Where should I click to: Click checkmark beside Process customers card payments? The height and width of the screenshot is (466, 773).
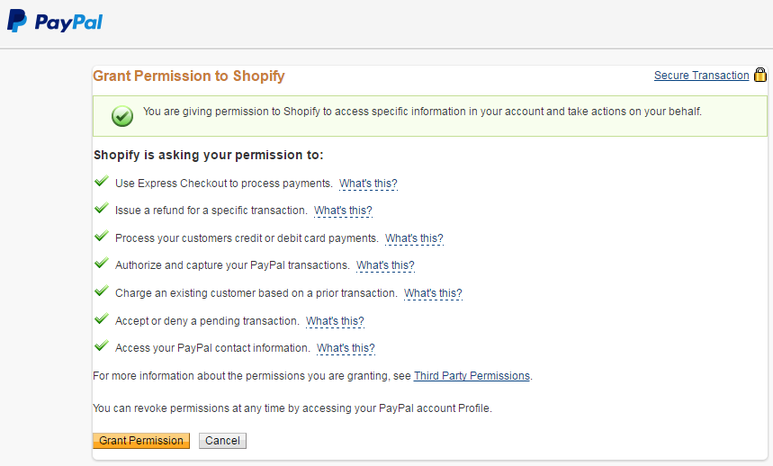tap(100, 237)
